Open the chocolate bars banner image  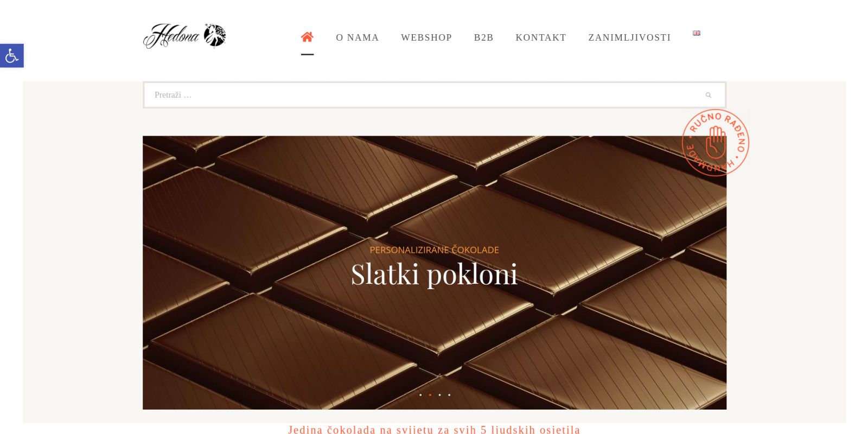point(435,272)
